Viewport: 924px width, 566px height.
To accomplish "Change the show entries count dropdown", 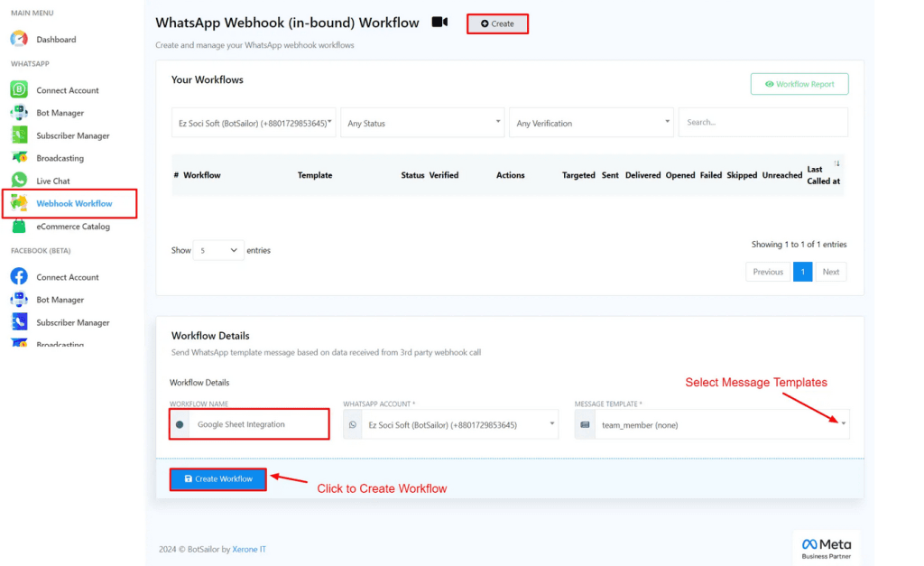I will pyautogui.click(x=218, y=250).
